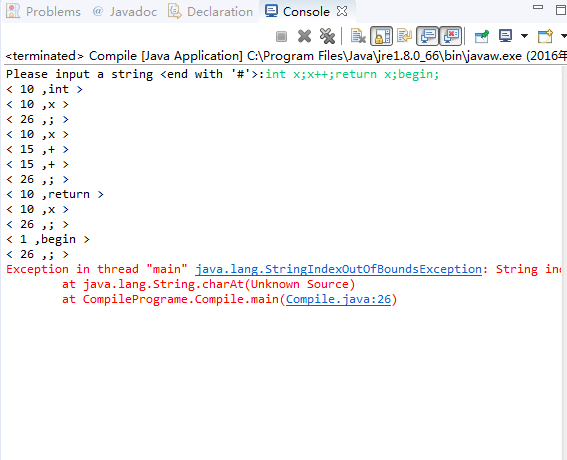Click 'Exception in thread "main"' red text

pyautogui.click(x=97, y=269)
